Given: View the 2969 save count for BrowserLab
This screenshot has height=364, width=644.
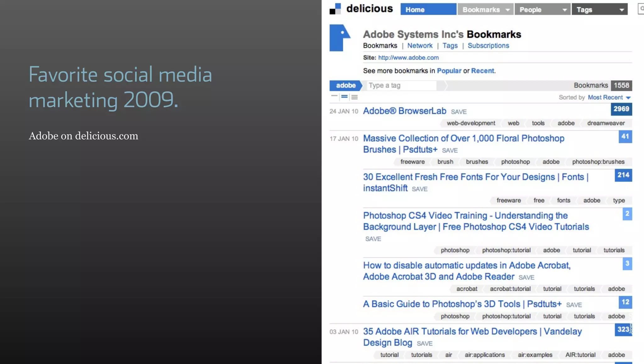Looking at the screenshot, I should 621,109.
